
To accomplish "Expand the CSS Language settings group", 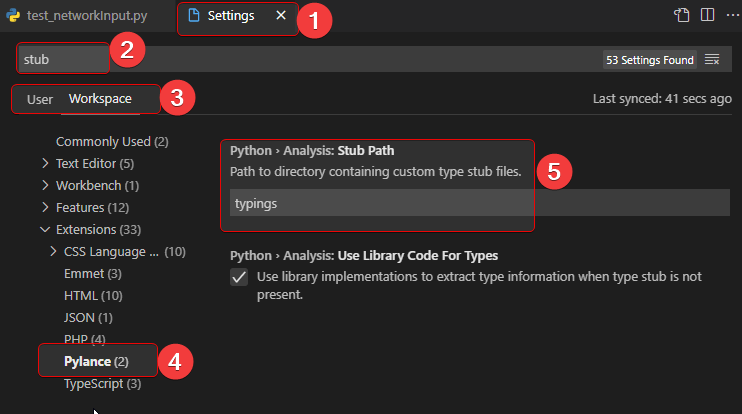I will 53,251.
